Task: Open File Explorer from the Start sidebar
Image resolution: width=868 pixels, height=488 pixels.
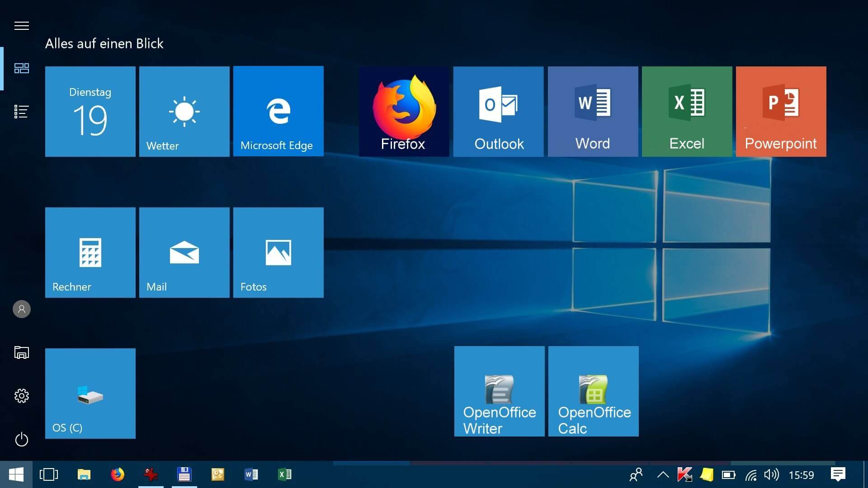Action: 22,352
